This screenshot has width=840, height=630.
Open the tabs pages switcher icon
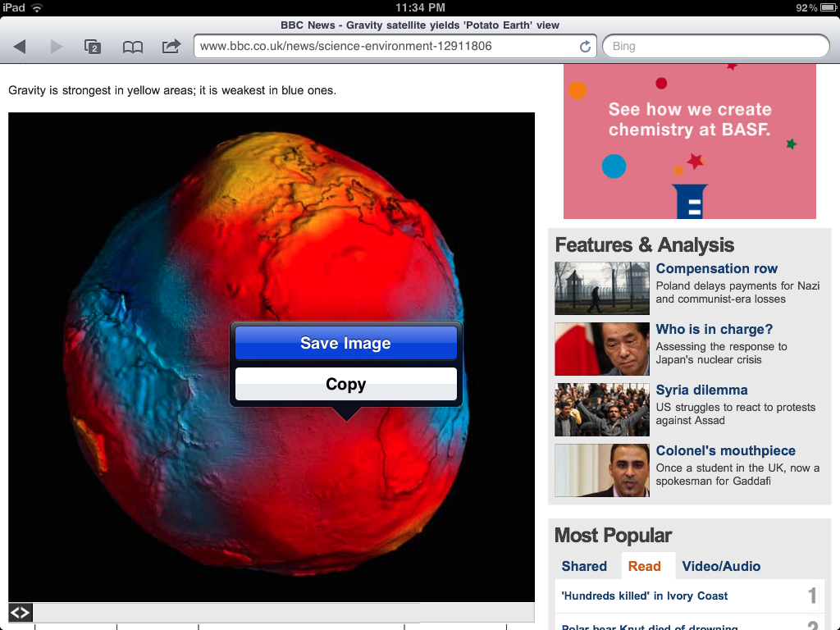tap(93, 47)
